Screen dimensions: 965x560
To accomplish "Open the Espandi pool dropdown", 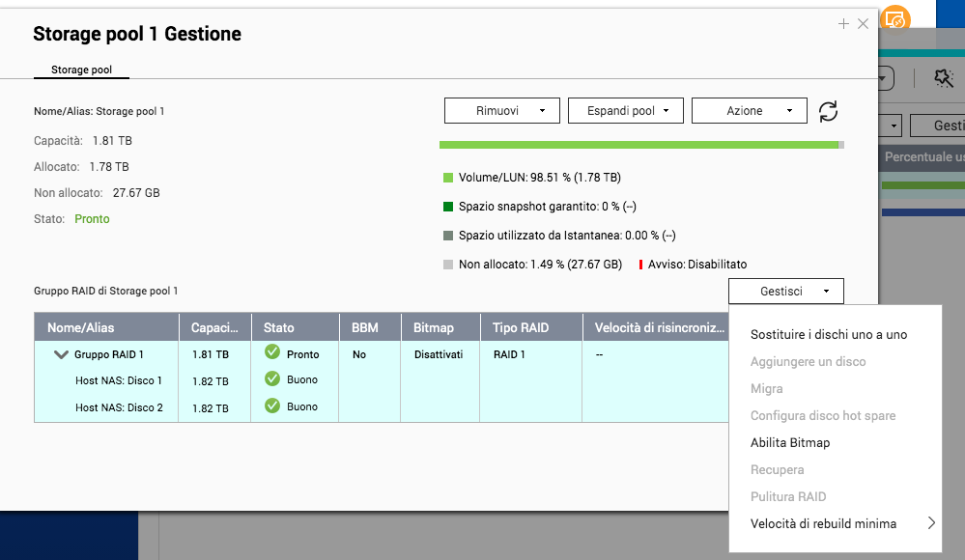I will pos(626,111).
